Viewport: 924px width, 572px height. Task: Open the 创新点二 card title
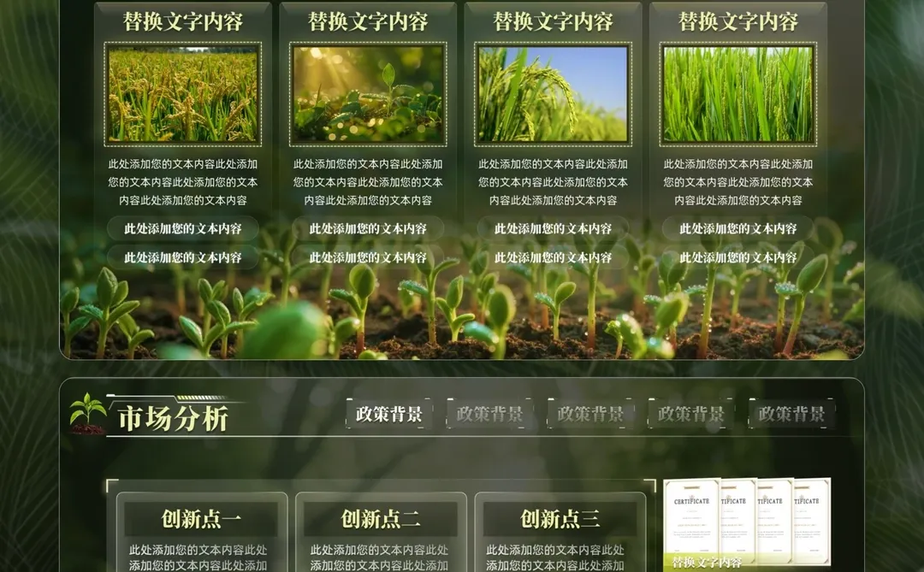tap(379, 518)
